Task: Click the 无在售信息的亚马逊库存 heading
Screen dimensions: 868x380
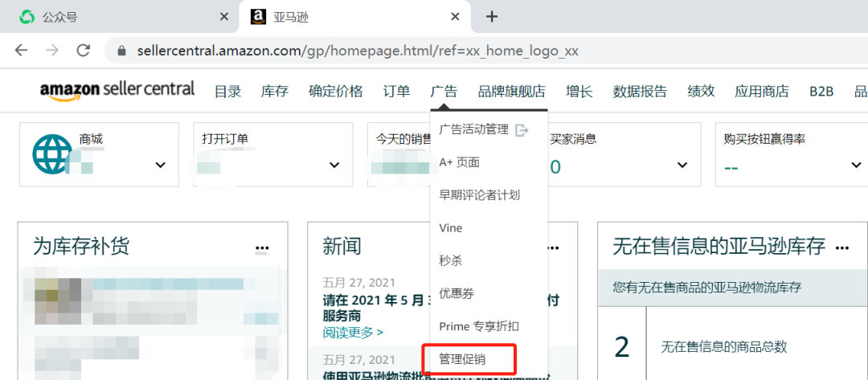Action: pyautogui.click(x=719, y=246)
